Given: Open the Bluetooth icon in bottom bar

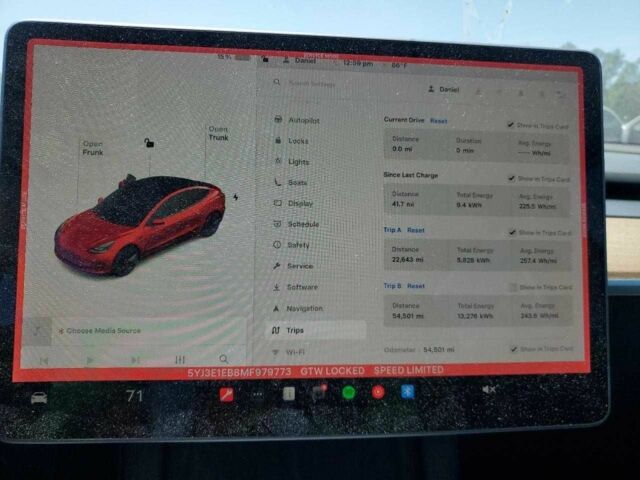Looking at the screenshot, I should (x=407, y=391).
